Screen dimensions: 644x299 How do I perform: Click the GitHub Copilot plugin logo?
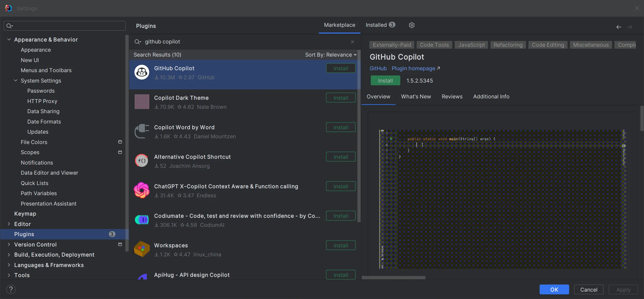(142, 72)
